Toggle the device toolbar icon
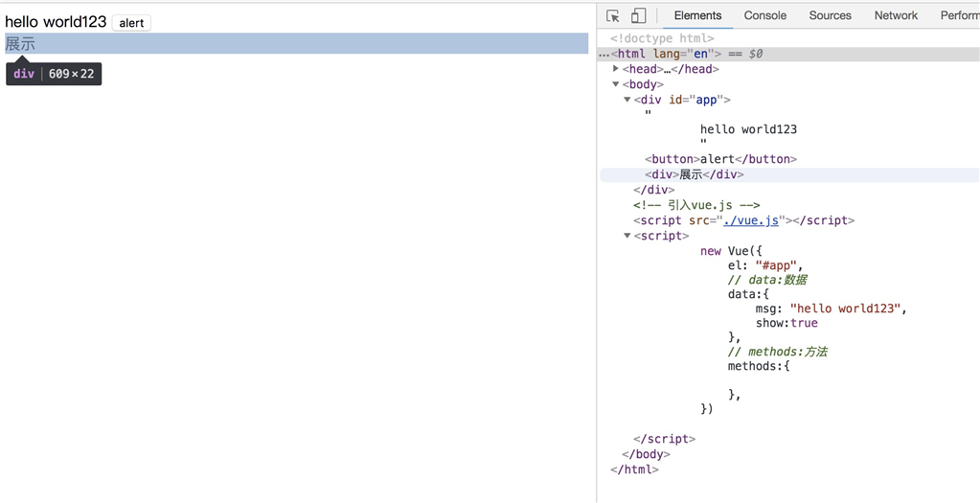Viewport: 980px width, 503px height. click(x=638, y=15)
